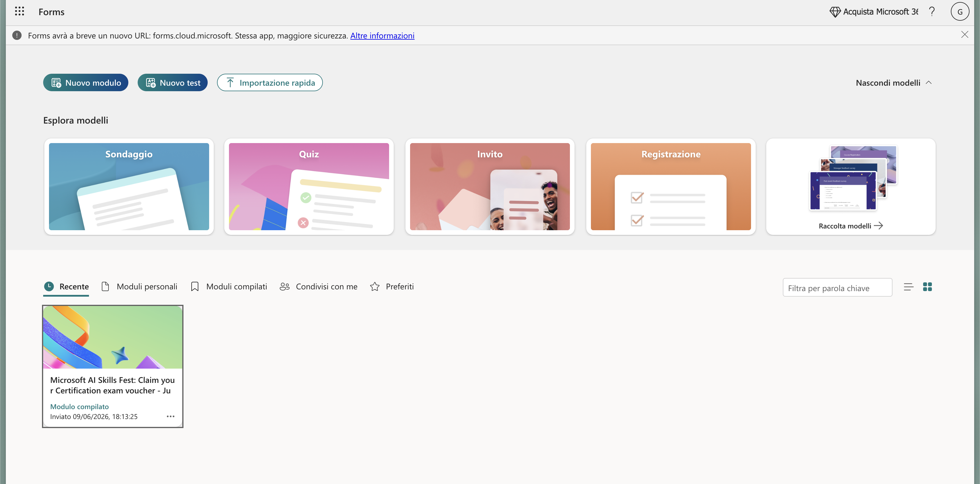The height and width of the screenshot is (484, 980).
Task: Focus the Filtra per parola chiave field
Action: pyautogui.click(x=837, y=288)
